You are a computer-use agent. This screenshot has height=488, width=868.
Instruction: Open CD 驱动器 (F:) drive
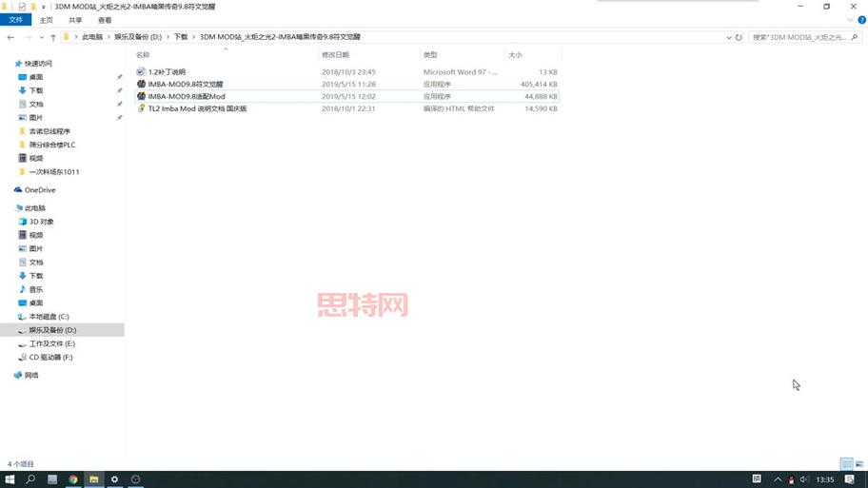coord(51,357)
